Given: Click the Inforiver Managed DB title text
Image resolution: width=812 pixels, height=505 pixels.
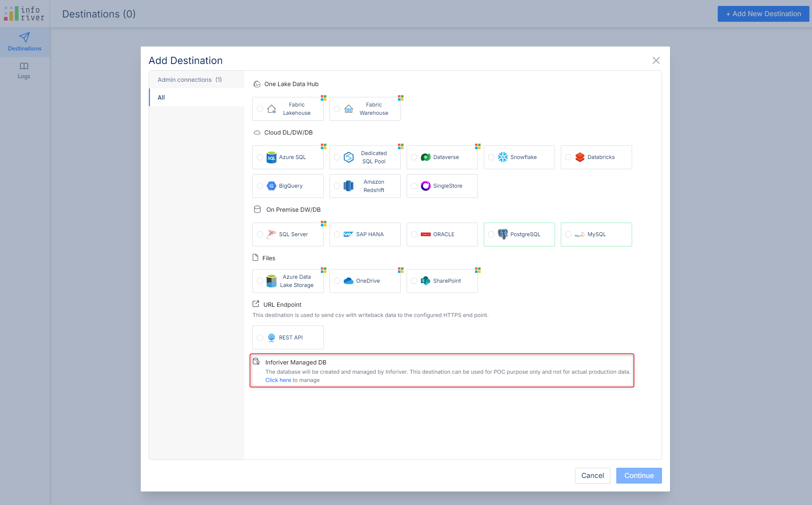Looking at the screenshot, I should [x=296, y=363].
